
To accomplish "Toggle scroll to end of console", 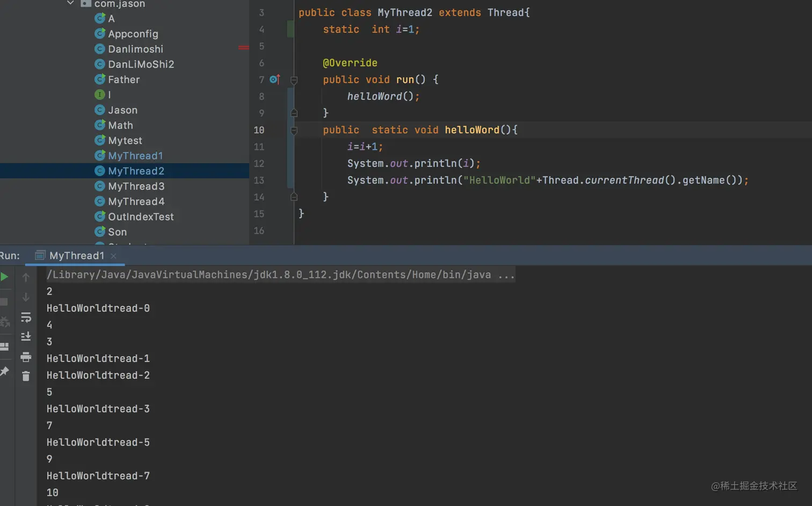I will coord(26,337).
